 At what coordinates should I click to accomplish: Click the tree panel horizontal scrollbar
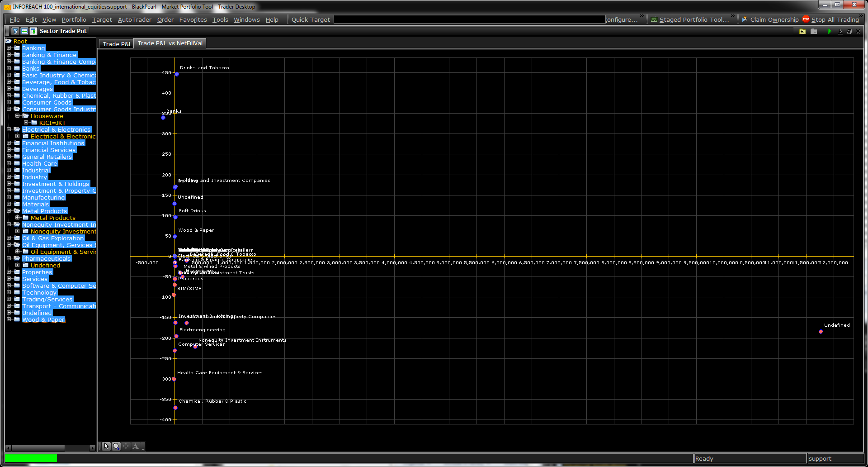tap(38, 448)
